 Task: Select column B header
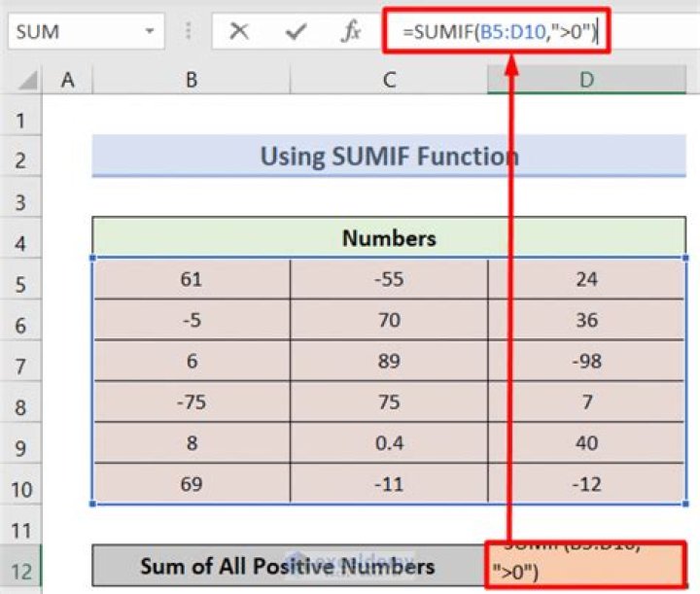pos(191,80)
